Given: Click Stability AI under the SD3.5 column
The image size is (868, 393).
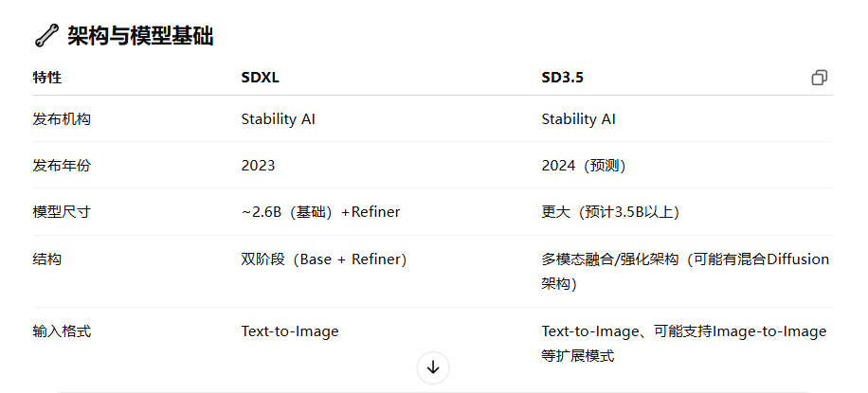Looking at the screenshot, I should coord(578,119).
